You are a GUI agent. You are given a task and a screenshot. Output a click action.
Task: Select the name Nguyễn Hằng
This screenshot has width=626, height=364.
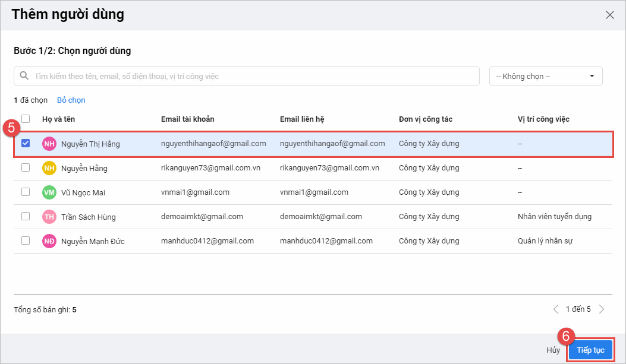(x=84, y=168)
